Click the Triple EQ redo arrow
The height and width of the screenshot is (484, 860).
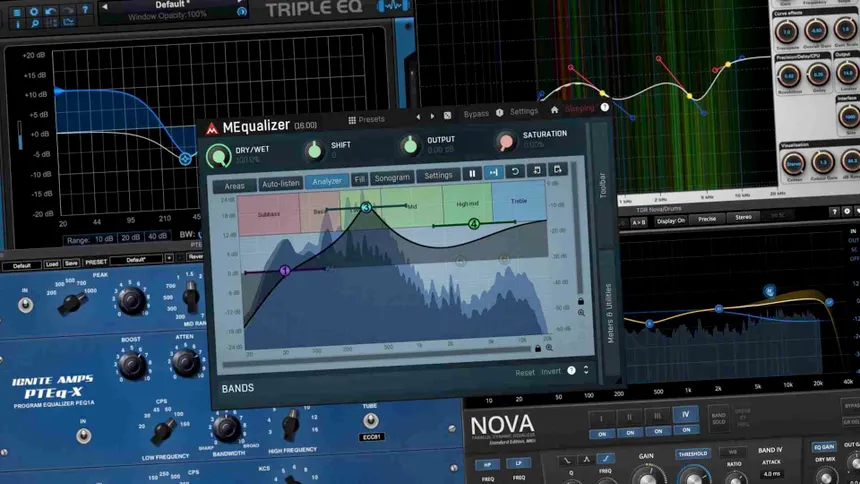(x=68, y=10)
